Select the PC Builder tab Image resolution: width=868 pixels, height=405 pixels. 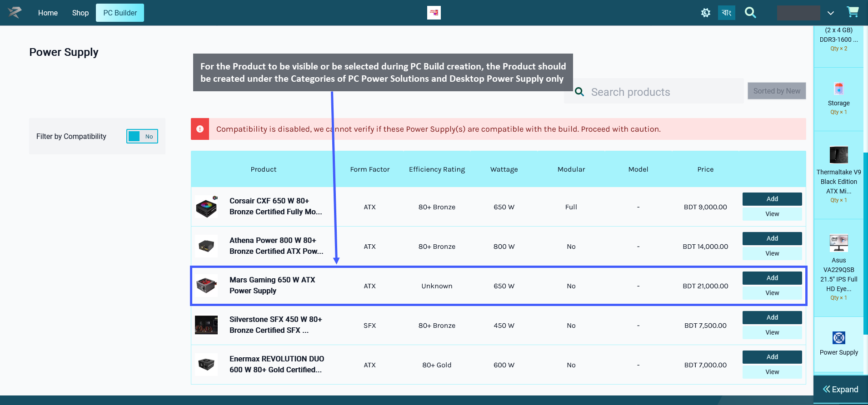pos(120,13)
